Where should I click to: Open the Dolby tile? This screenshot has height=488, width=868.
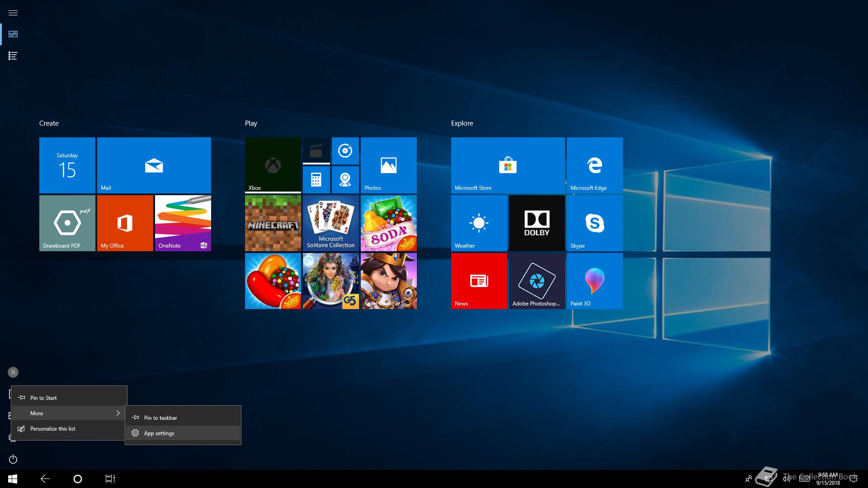(x=537, y=223)
